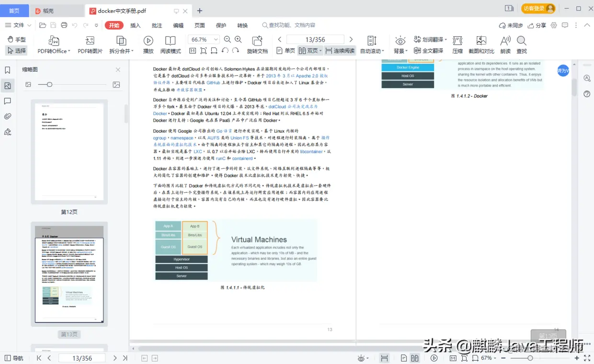The width and height of the screenshot is (594, 364).
Task: Zoom in using the magnifier plus icon
Action: 238,39
